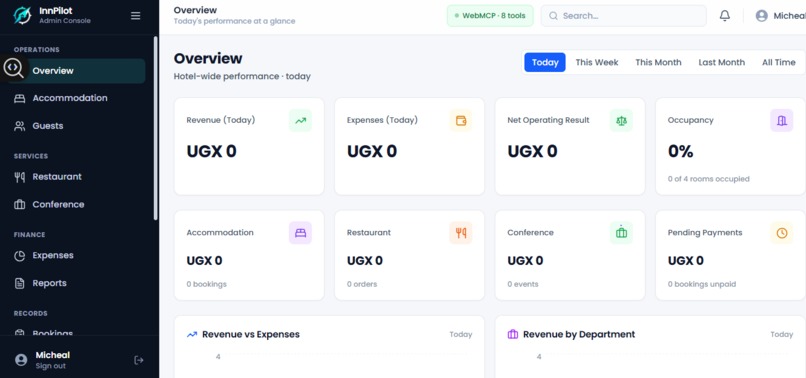This screenshot has width=806, height=378.
Task: Click the sidebar vertical scrollbar
Action: [x=155, y=129]
